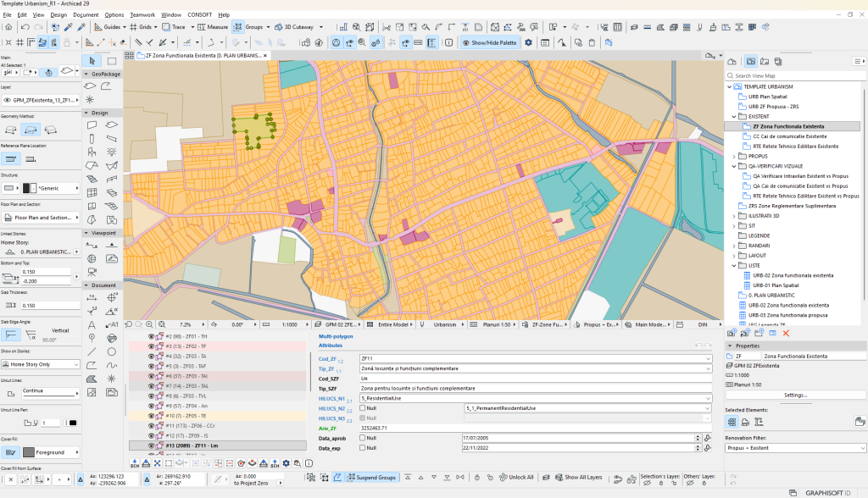Open the Home Story Only dropdown
Screen dimensions: 868x498
click(x=41, y=364)
